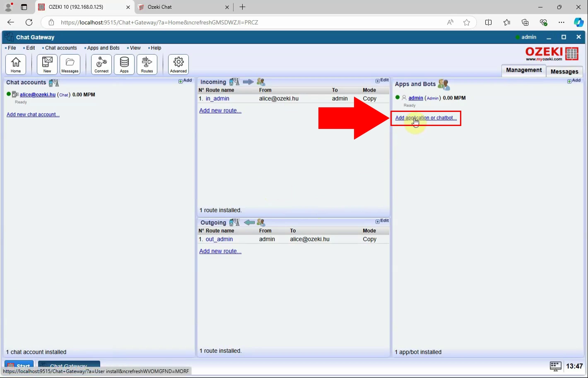Open the Apps toolbar icon
The height and width of the screenshot is (378, 588).
point(124,64)
